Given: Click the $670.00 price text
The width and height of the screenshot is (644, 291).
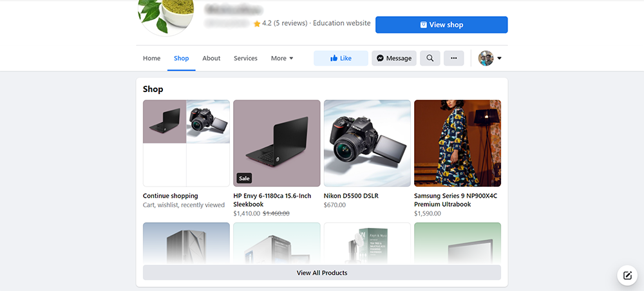Looking at the screenshot, I should click(x=335, y=205).
